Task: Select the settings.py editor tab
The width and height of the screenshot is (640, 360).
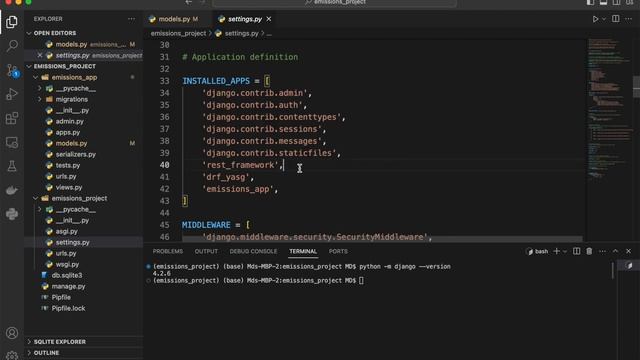Action: pos(245,19)
